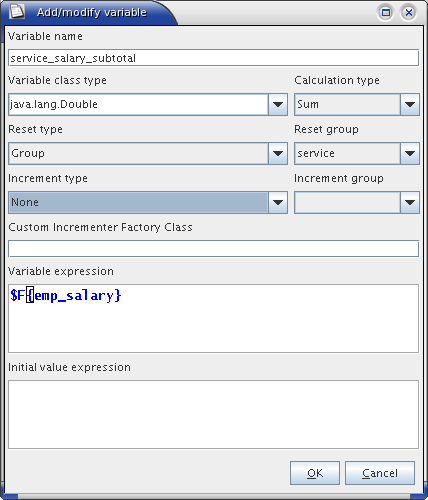The image size is (428, 500).
Task: Click the Custom Incrementer Factory Class label
Action: 100,227
